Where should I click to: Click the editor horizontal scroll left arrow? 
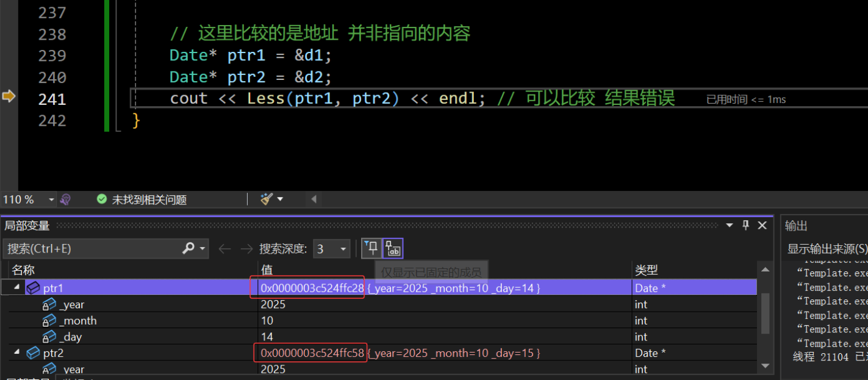coord(314,199)
